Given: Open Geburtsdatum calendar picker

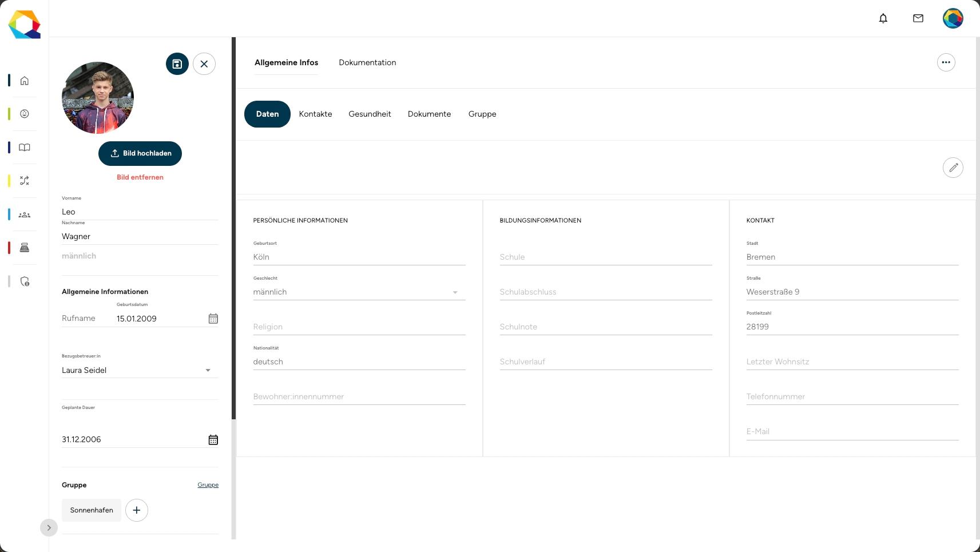Looking at the screenshot, I should [x=213, y=319].
